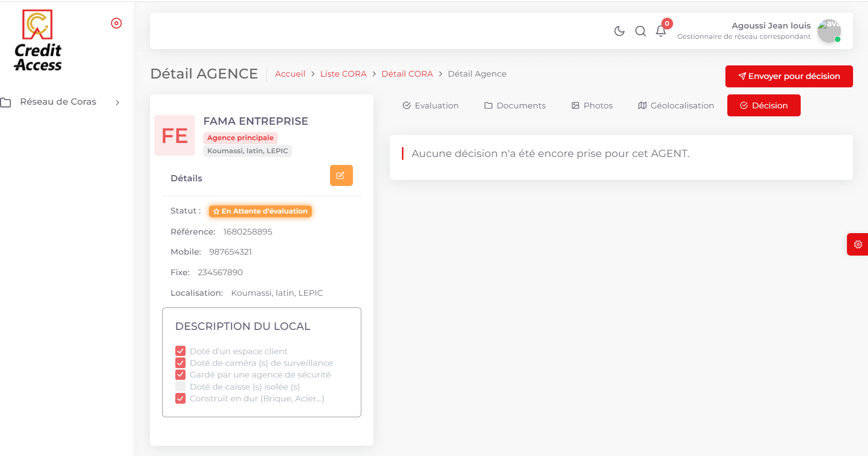The width and height of the screenshot is (868, 456).
Task: Go to the Liste CORA breadcrumb link
Action: (343, 74)
